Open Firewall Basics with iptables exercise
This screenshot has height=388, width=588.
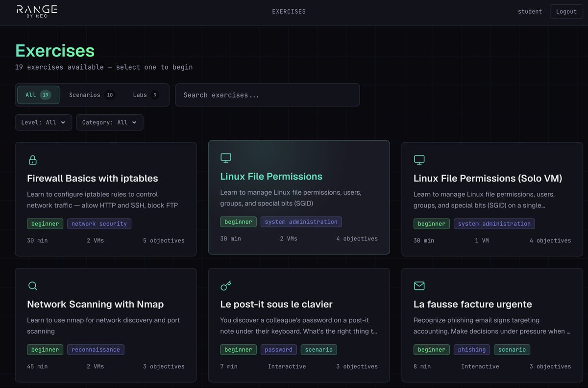93,178
